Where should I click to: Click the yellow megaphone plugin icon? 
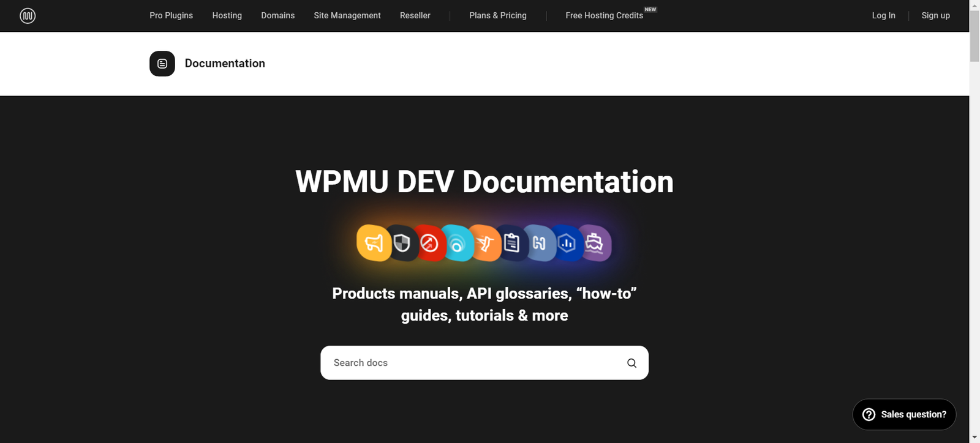pyautogui.click(x=374, y=243)
